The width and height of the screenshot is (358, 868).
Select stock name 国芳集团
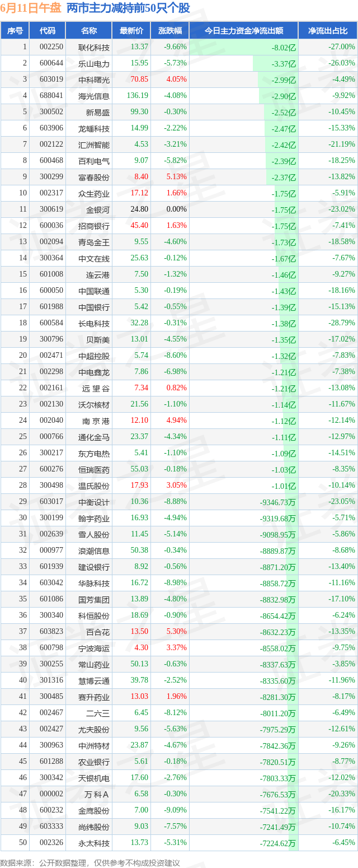click(94, 599)
